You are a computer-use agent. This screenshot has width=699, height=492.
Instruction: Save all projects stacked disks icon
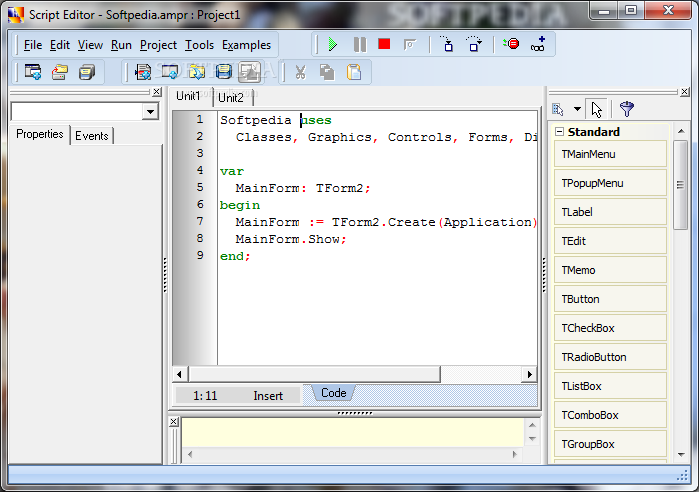coord(87,72)
